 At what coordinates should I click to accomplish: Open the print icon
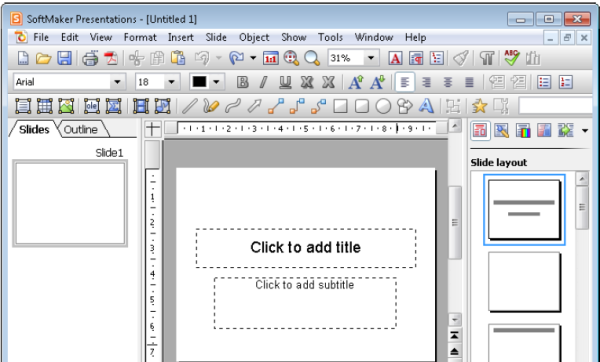(x=90, y=58)
